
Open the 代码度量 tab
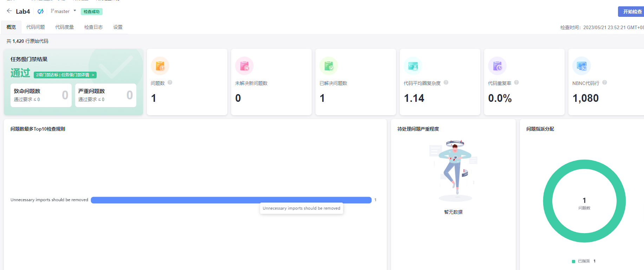click(64, 27)
